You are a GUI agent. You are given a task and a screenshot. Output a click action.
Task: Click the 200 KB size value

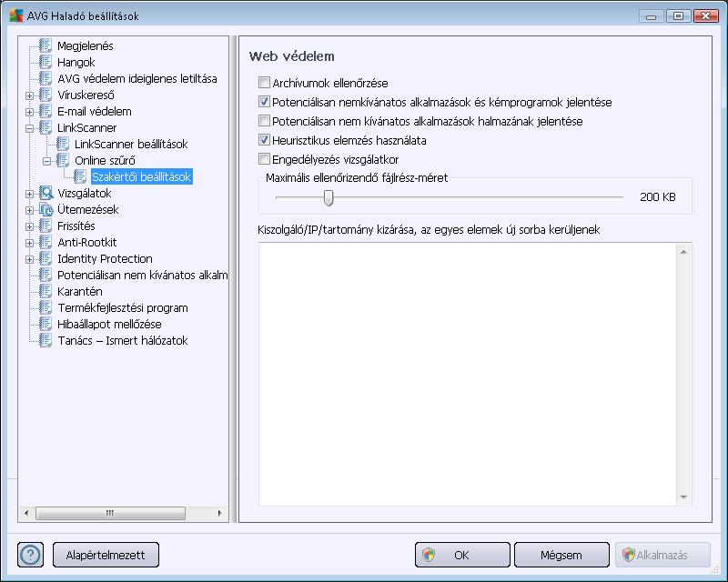click(657, 196)
